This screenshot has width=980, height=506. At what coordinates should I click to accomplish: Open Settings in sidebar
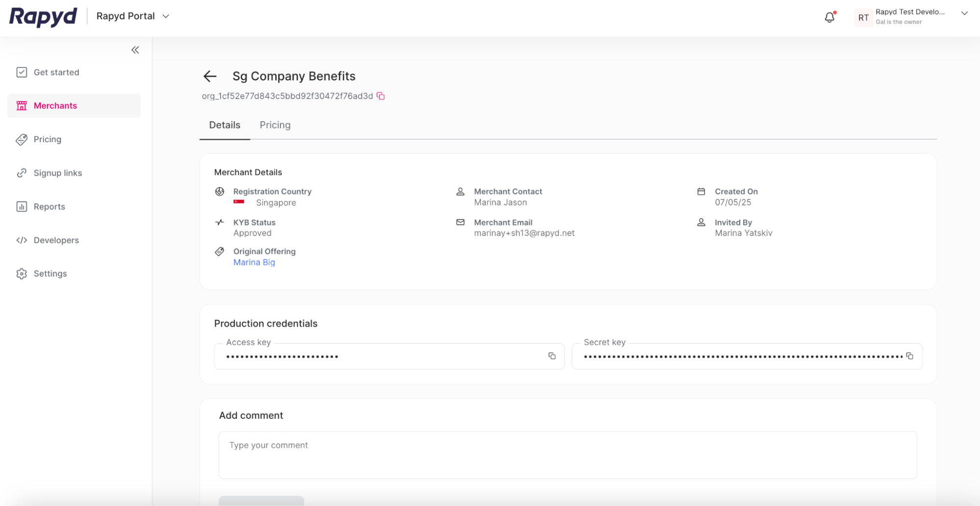tap(74, 274)
